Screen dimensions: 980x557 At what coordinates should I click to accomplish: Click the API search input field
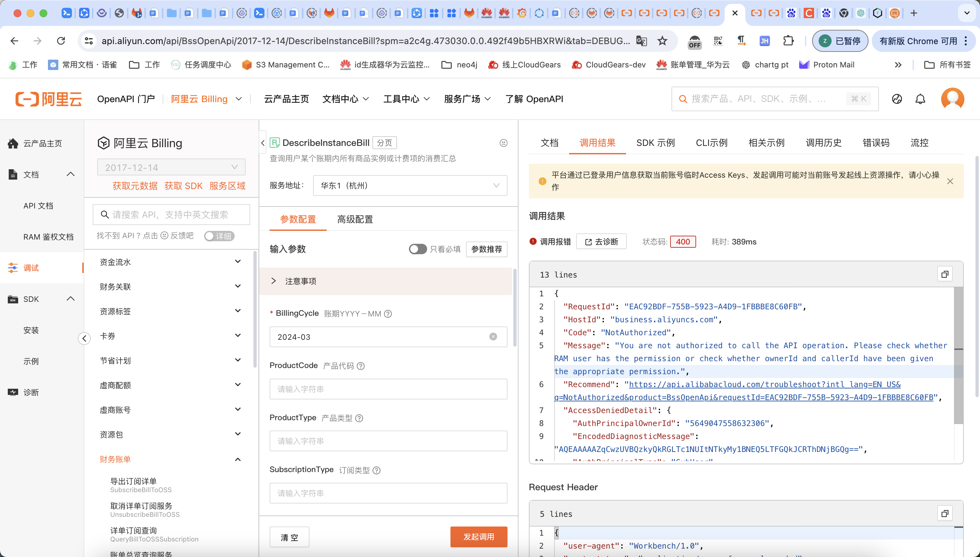point(171,215)
